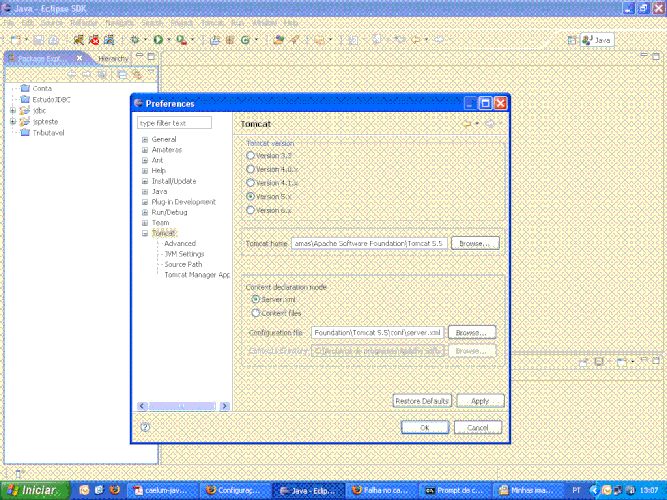
Task: Click the Start Tomcat toolbar icon
Action: click(x=79, y=40)
